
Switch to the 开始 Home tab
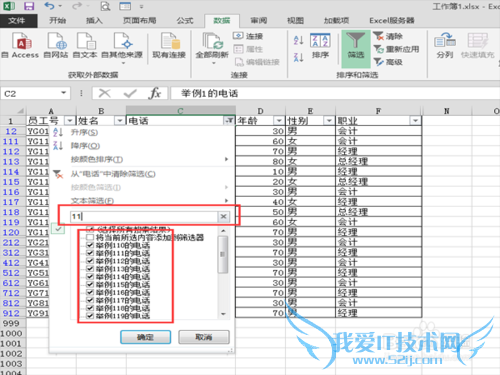(57, 21)
